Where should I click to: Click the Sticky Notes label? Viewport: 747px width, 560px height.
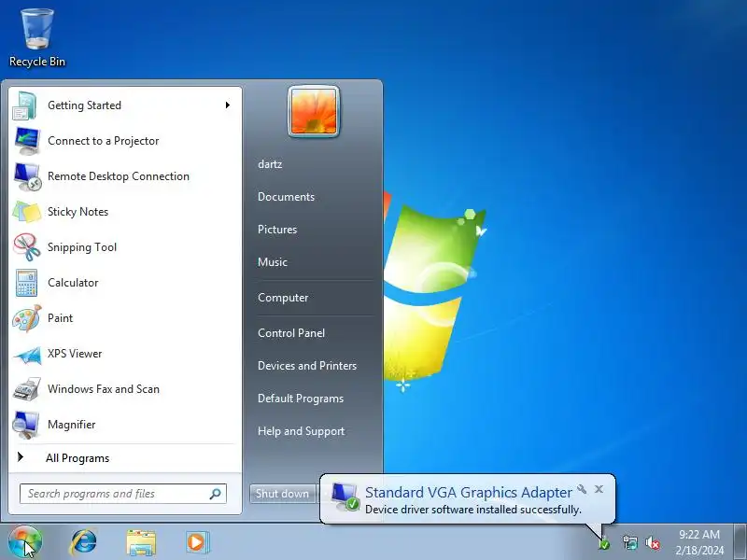coord(78,212)
